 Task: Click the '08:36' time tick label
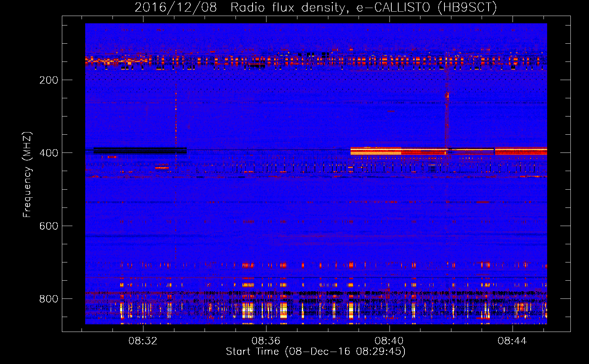click(266, 341)
